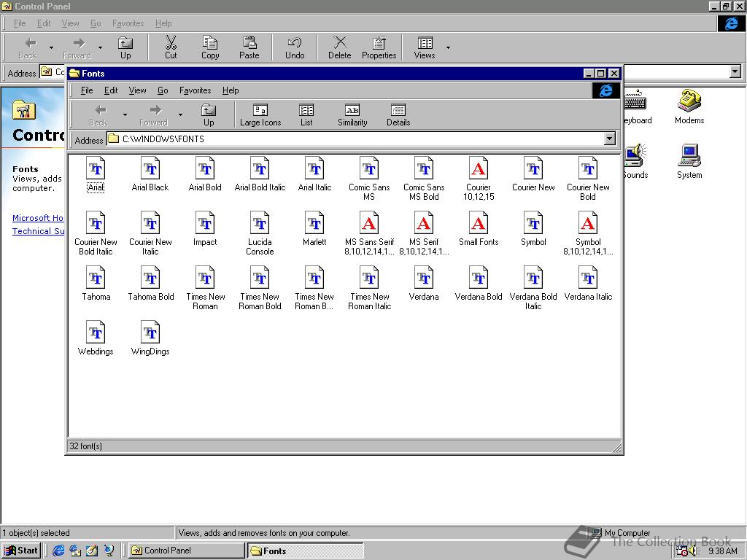
Task: Open File menu in Fonts window
Action: (87, 90)
